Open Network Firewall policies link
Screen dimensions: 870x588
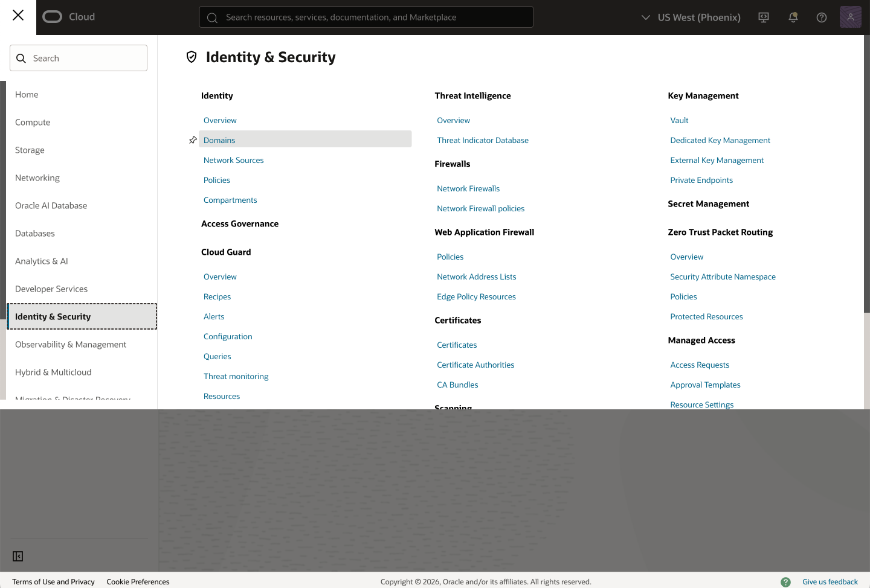pos(481,209)
